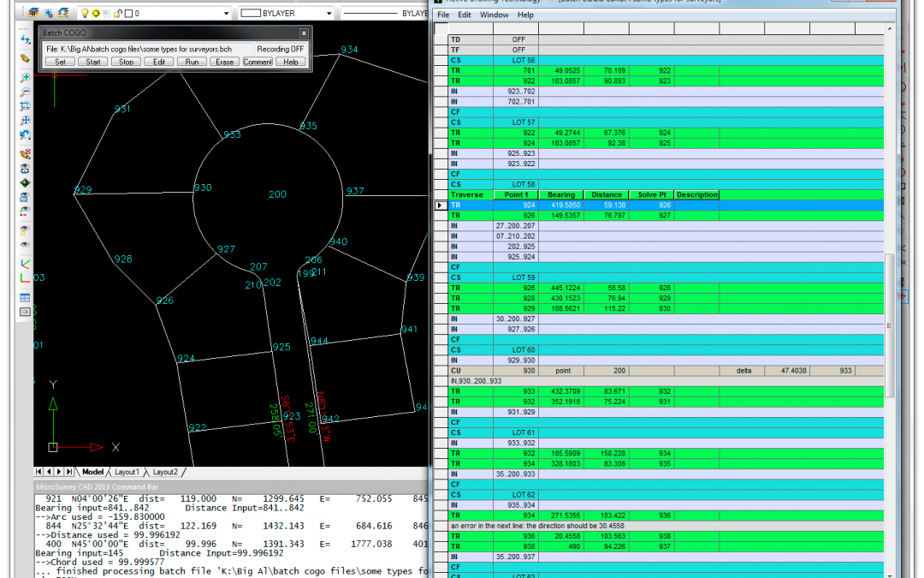Click the zoom out magnifier icon
Image resolution: width=924 pixels, height=578 pixels.
pyautogui.click(x=26, y=92)
